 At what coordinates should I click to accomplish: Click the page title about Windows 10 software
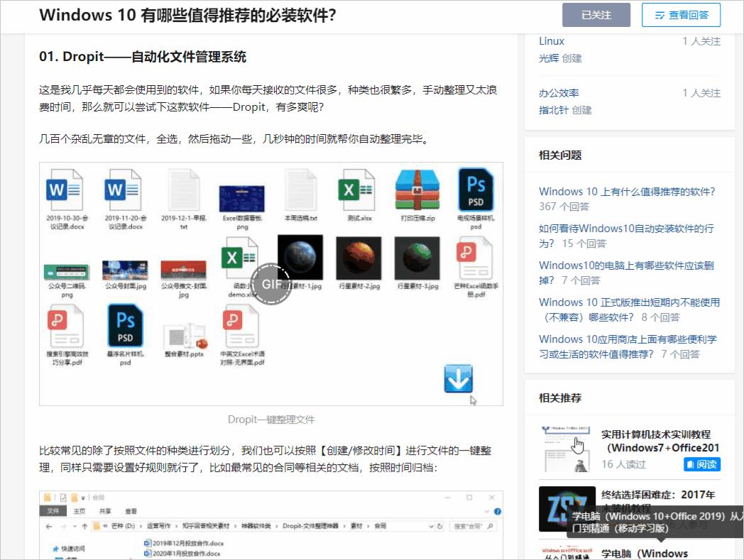click(188, 15)
